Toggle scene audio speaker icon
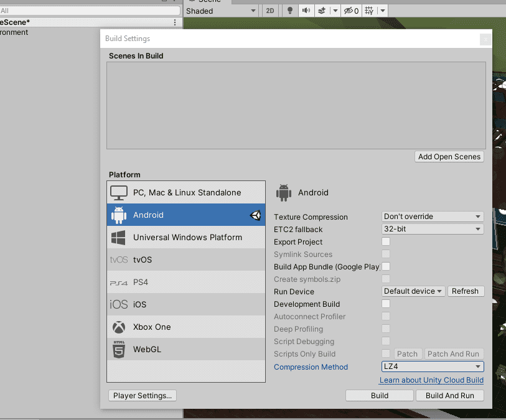This screenshot has width=506, height=420. (306, 11)
